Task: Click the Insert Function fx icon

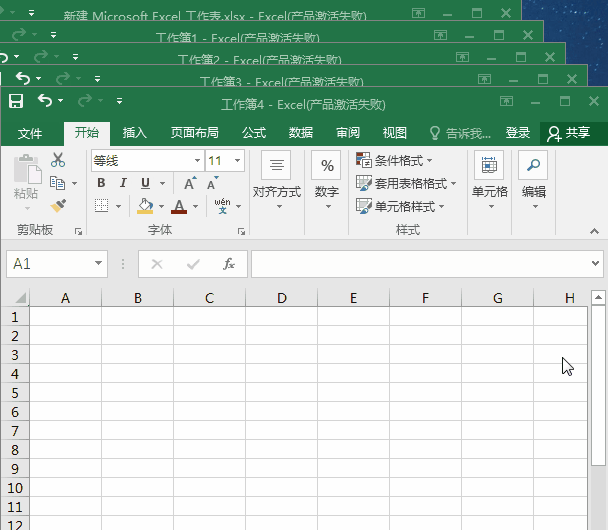Action: (229, 264)
